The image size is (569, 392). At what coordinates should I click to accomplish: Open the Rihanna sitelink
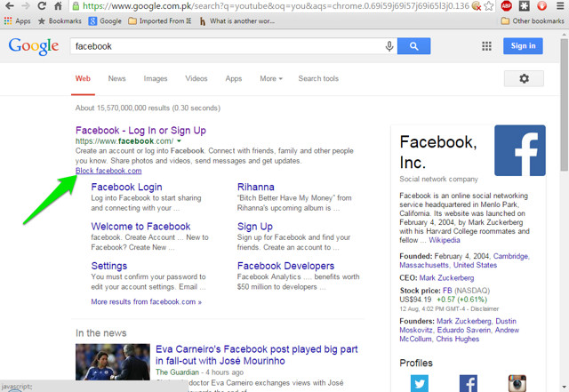(x=256, y=187)
